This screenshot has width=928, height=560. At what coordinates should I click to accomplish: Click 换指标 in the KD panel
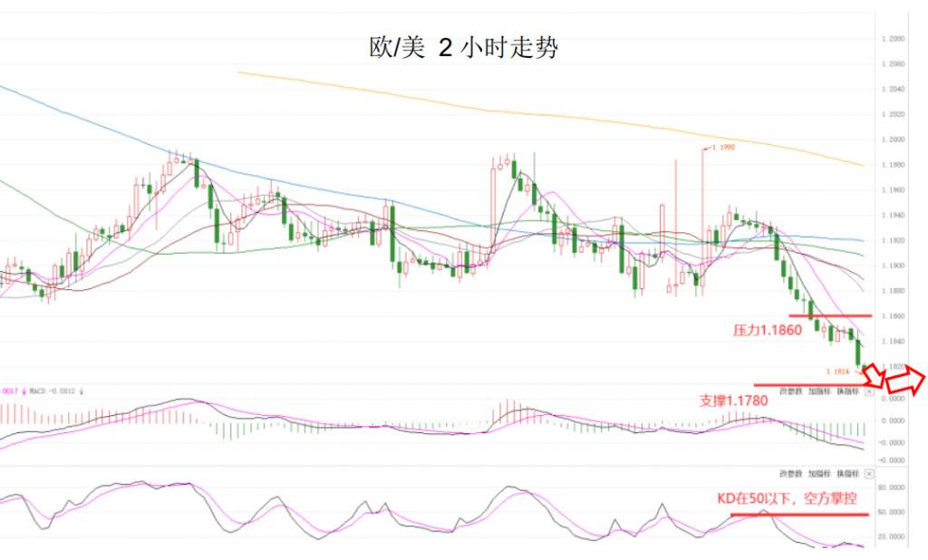point(847,474)
